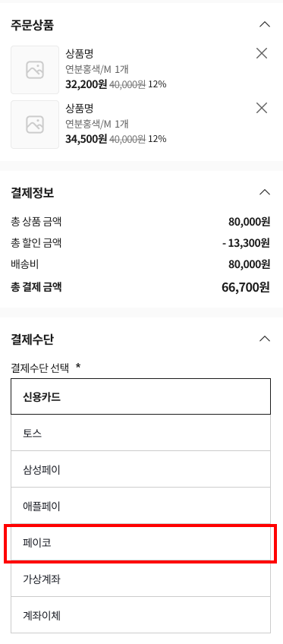Image resolution: width=283 pixels, height=644 pixels.
Task: Choose the 삼성페이 payment option
Action: click(140, 469)
